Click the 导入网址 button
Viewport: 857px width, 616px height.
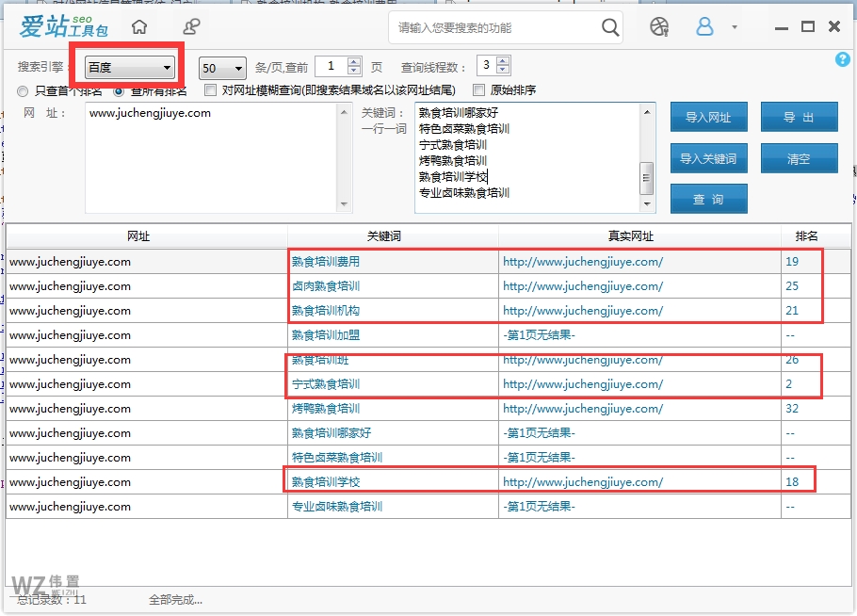708,116
